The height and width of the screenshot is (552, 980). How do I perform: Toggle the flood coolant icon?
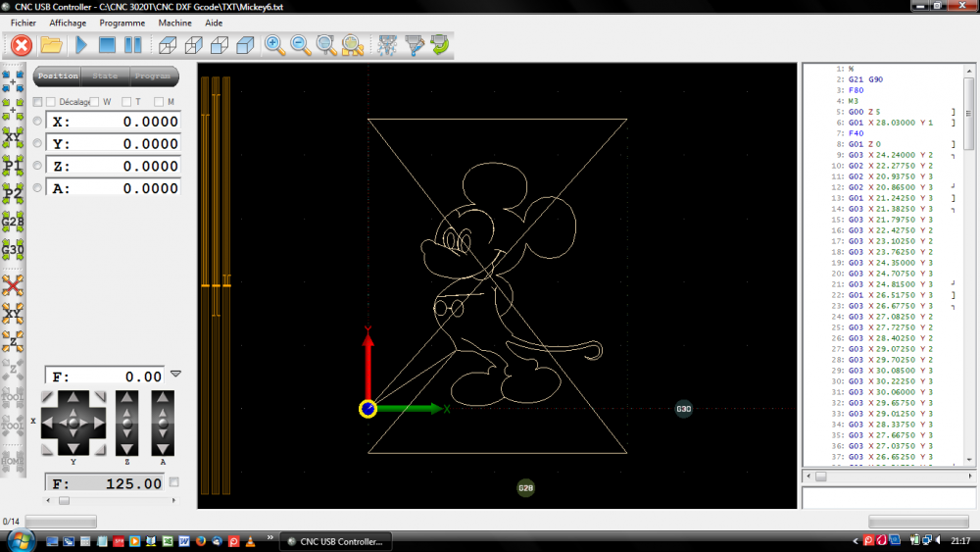coord(414,45)
